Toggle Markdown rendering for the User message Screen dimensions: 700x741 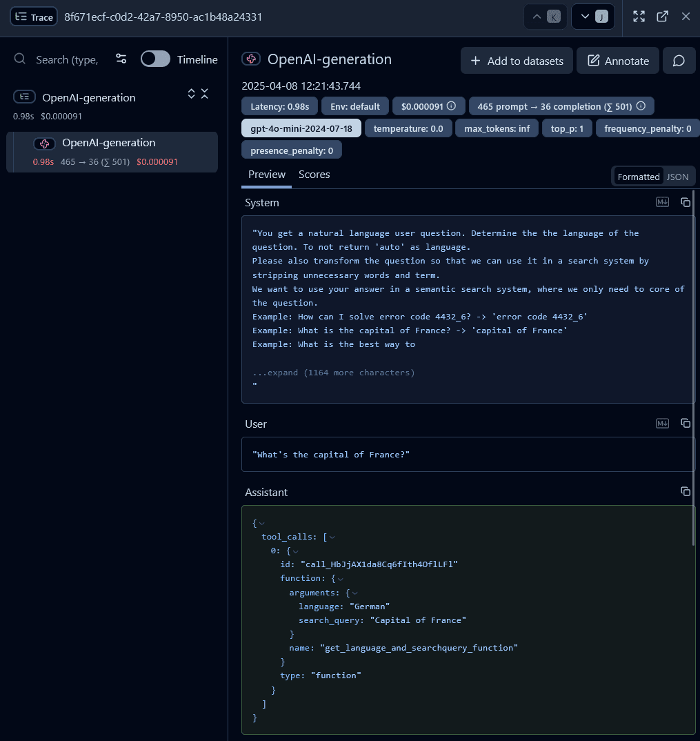pyautogui.click(x=661, y=423)
